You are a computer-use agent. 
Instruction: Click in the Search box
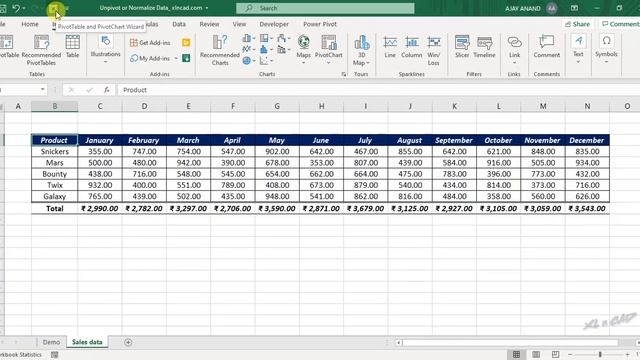point(325,8)
